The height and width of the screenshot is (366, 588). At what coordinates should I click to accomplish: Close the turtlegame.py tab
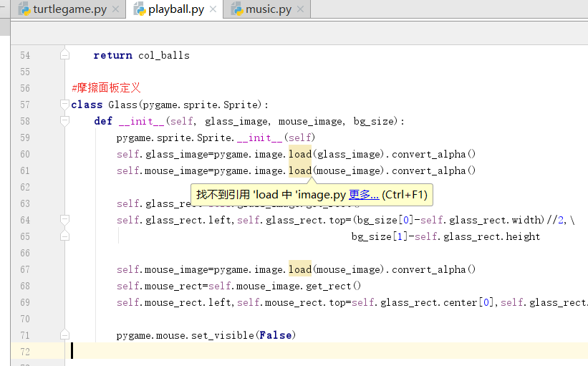[x=116, y=9]
